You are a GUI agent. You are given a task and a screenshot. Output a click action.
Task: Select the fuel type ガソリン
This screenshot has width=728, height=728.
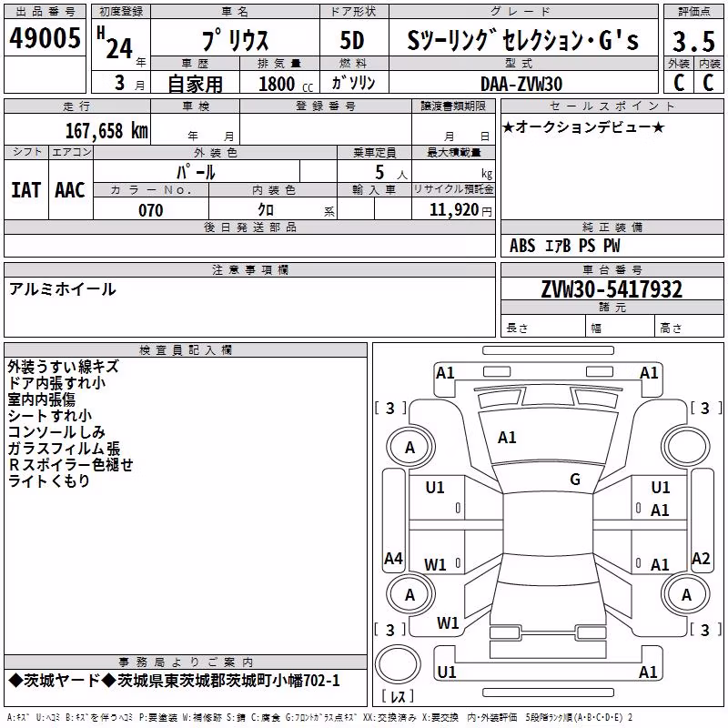(353, 83)
